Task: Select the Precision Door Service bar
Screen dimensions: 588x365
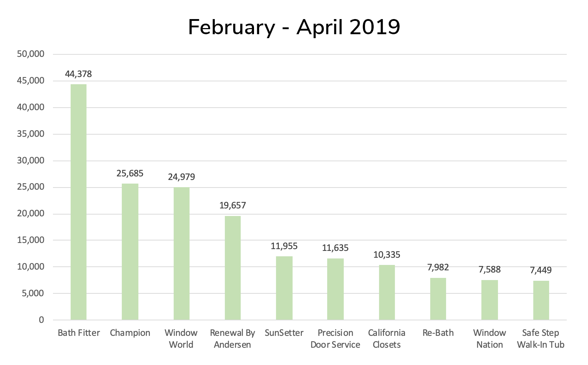Action: pyautogui.click(x=335, y=289)
